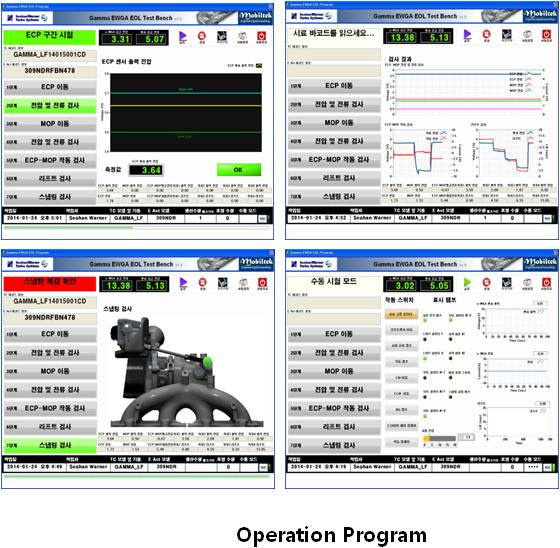Screen dimensions: 560x548
Task: Toggle the second switch button under 작동 스위치
Action: [x=401, y=330]
